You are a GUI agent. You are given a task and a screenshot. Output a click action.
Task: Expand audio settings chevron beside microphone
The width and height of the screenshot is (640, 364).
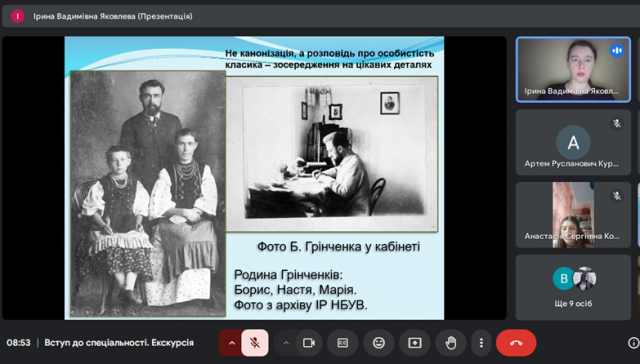tap(231, 343)
